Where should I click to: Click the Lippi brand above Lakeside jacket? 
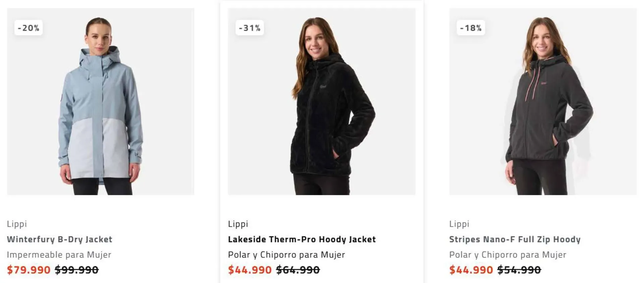[238, 224]
